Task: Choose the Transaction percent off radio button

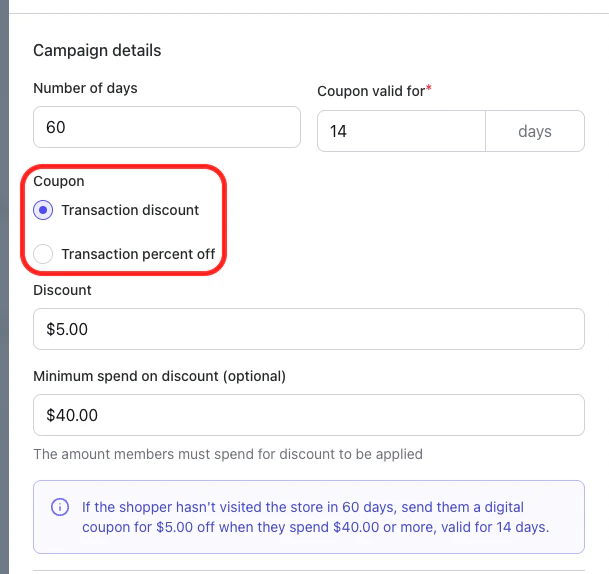Action: [43, 254]
